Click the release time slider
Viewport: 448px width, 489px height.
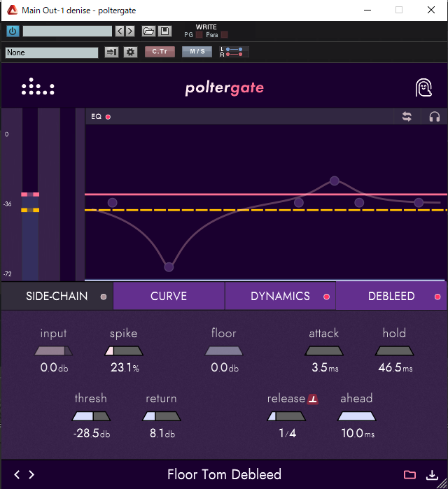click(286, 416)
